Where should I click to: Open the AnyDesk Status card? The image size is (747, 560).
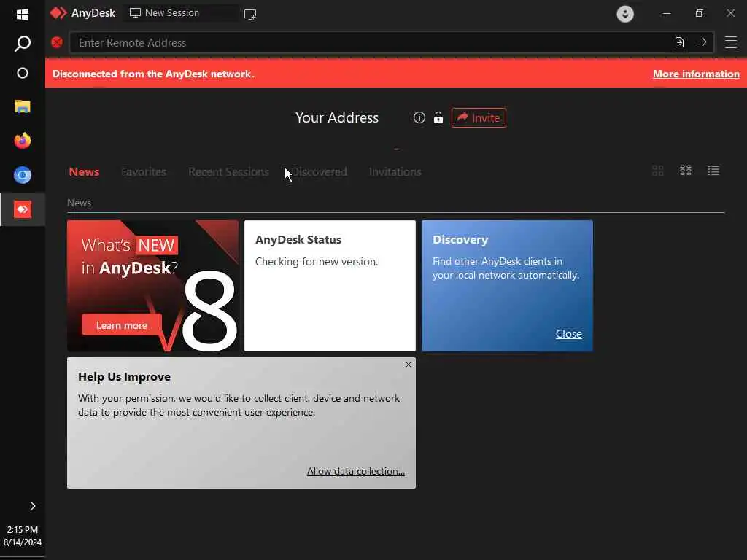tap(330, 286)
